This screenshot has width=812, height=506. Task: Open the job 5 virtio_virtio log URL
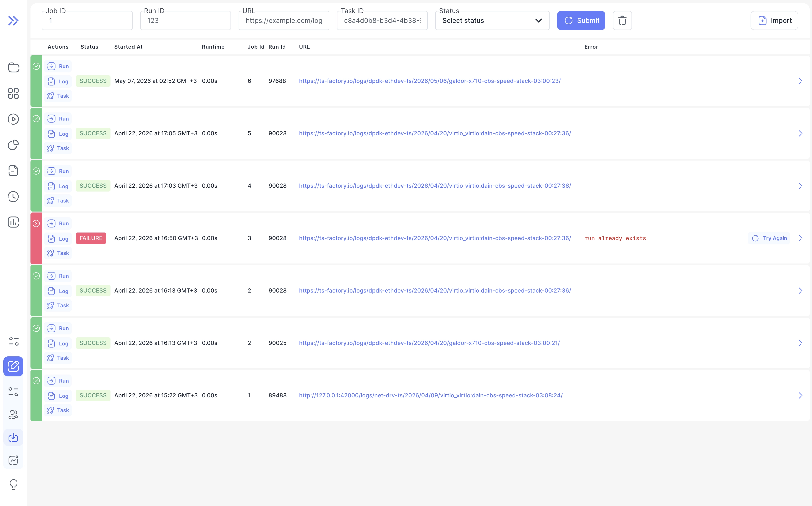(435, 133)
